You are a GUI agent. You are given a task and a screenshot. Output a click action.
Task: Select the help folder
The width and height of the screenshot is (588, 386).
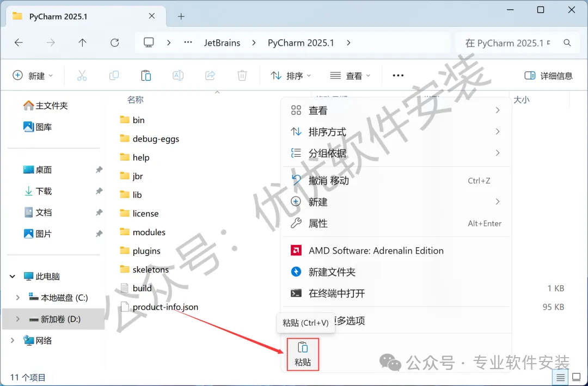point(134,157)
